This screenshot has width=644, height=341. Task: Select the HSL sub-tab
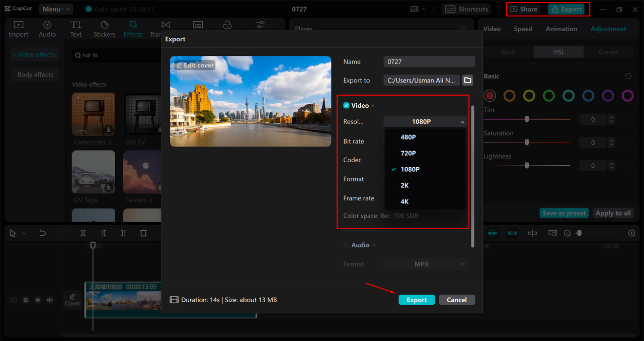coord(558,52)
